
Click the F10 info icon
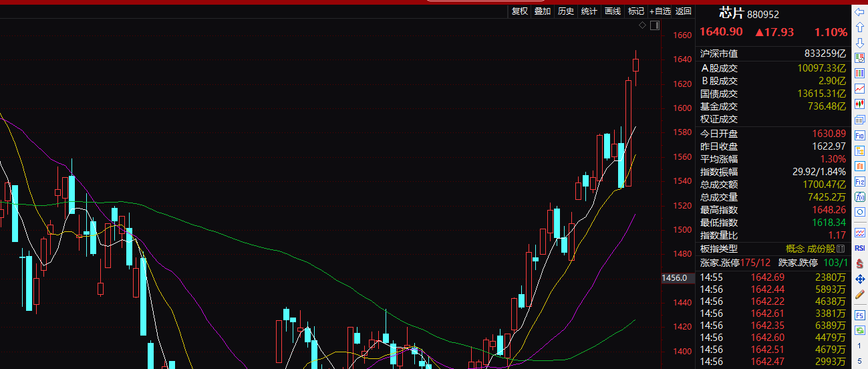(x=860, y=134)
